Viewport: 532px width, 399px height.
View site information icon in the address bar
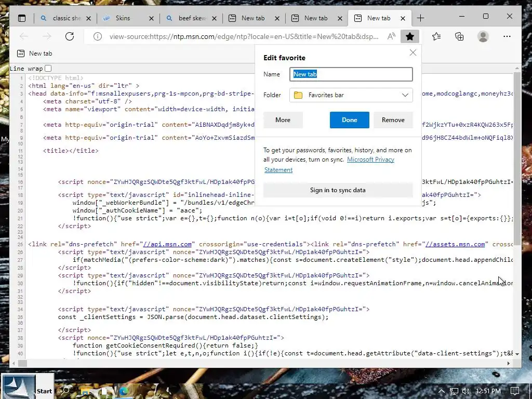(x=97, y=36)
